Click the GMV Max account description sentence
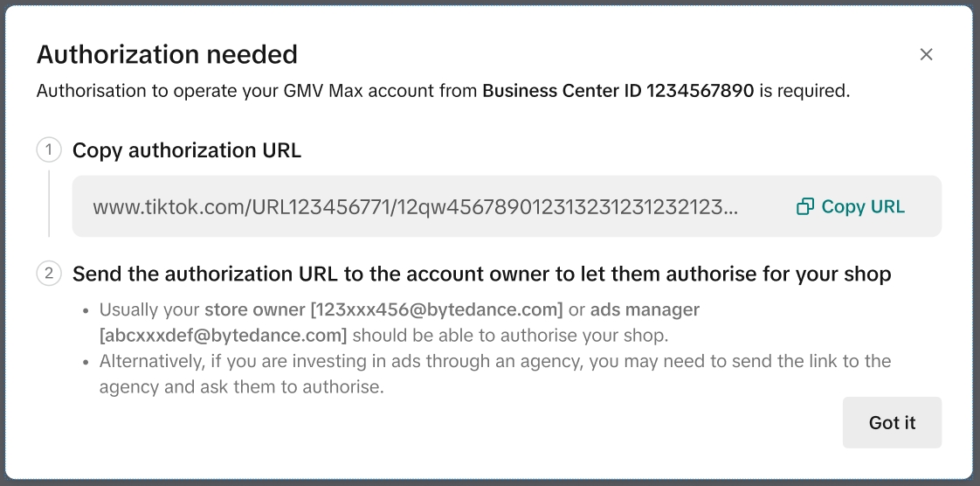The height and width of the screenshot is (486, 980). [259, 90]
